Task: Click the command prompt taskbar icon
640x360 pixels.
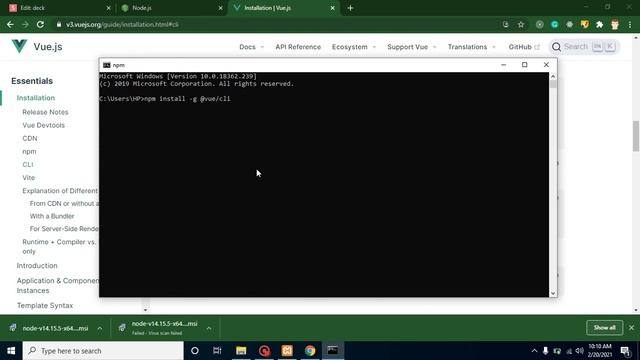Action: coord(333,351)
